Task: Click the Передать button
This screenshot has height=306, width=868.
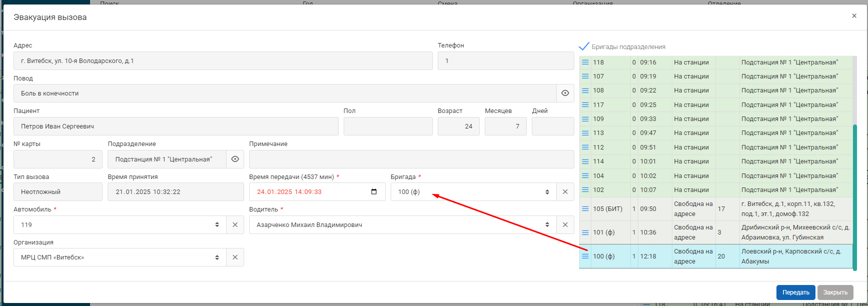Action: pos(795,292)
